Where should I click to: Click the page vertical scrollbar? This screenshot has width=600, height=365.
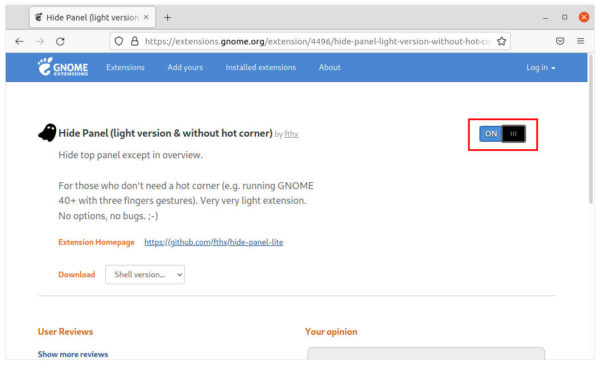[592, 130]
